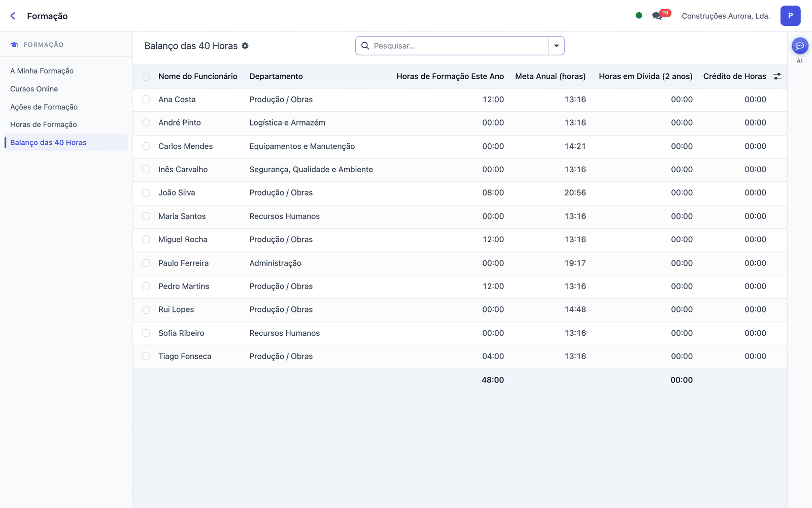Click the 48:00 total hours value
Image resolution: width=812 pixels, height=508 pixels.
pyautogui.click(x=493, y=380)
